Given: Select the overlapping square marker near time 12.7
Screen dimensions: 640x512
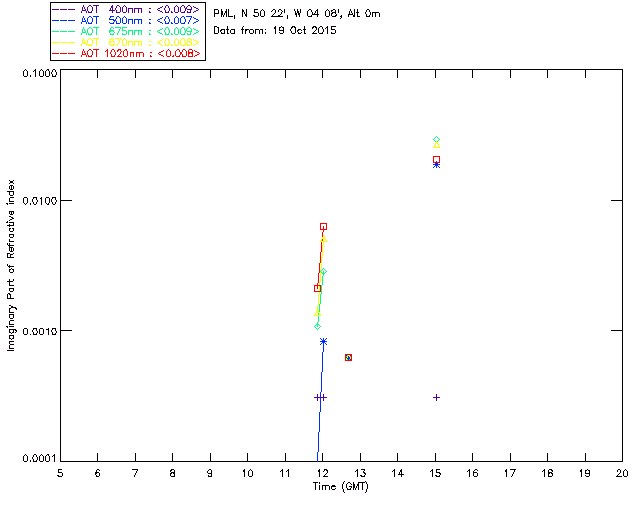Looking at the screenshot, I should click(348, 357).
